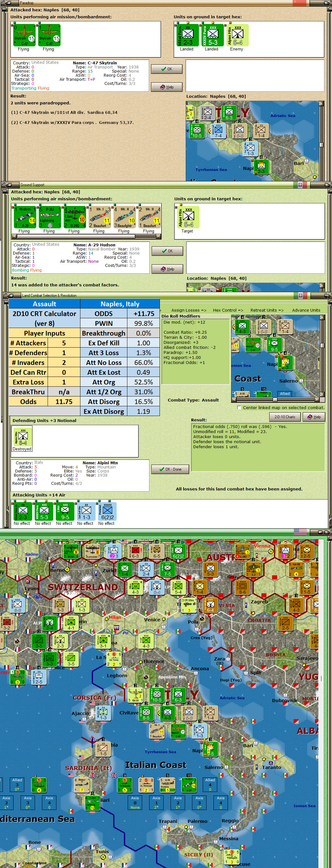The image size is (332, 868).
Task: Select the CL Penelope cruiser counter
Action: 146,785
